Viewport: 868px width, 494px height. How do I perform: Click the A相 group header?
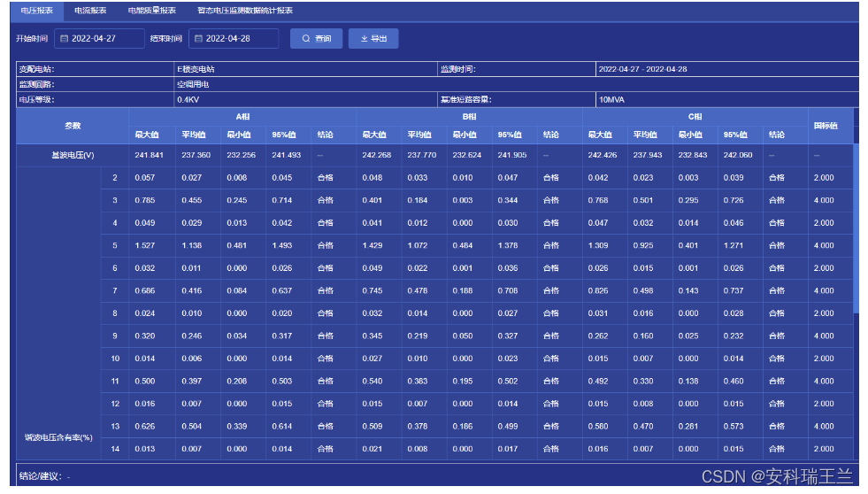(x=242, y=117)
